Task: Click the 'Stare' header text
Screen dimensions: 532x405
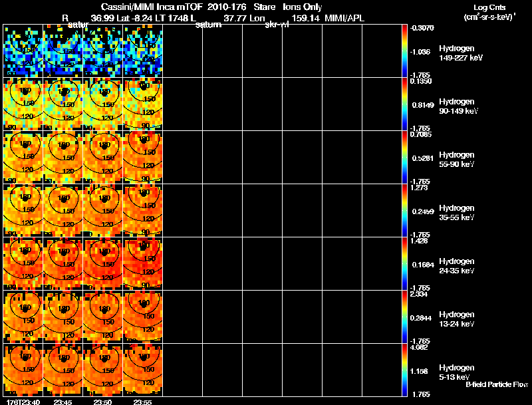Action: 264,7
